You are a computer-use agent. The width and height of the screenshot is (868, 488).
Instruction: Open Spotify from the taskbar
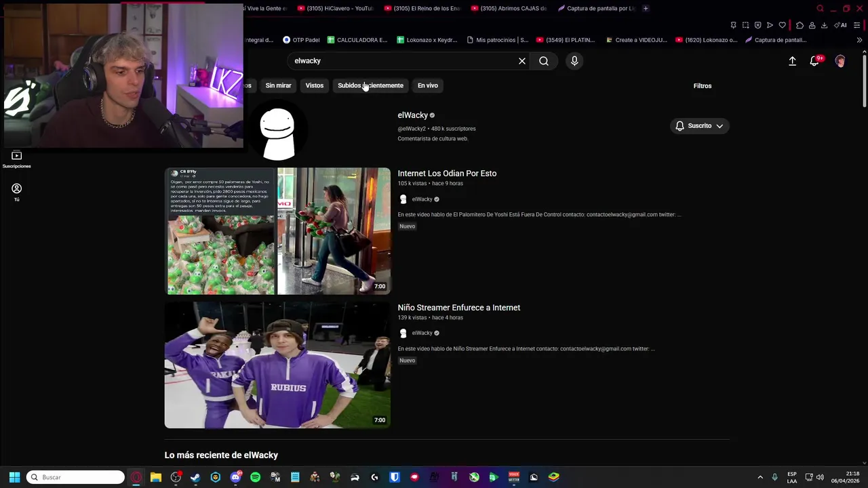pyautogui.click(x=255, y=477)
